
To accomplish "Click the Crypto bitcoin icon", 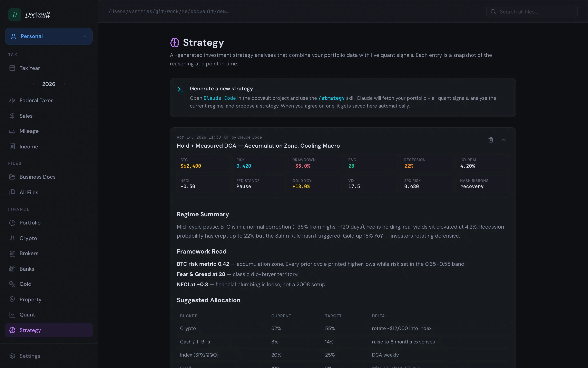I will click(12, 238).
